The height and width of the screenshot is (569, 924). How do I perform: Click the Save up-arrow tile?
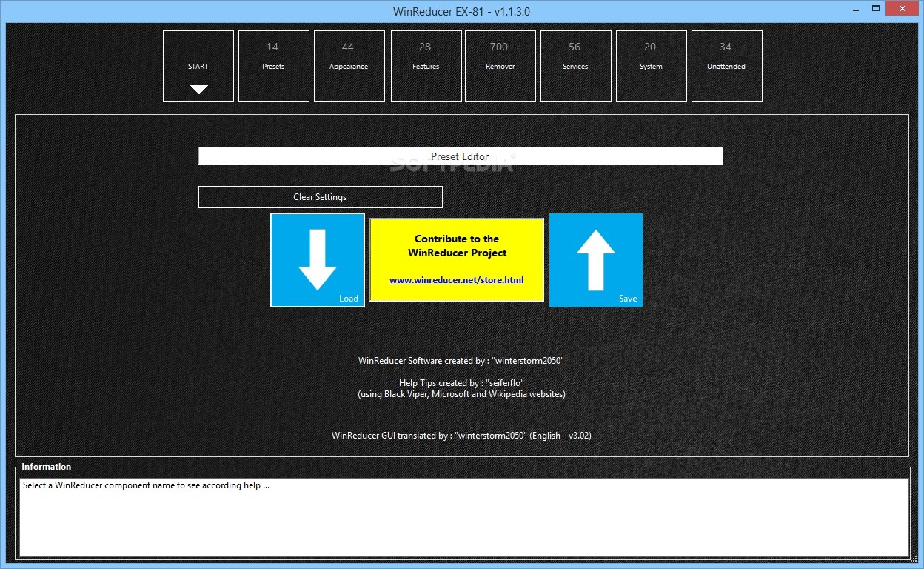click(x=596, y=260)
